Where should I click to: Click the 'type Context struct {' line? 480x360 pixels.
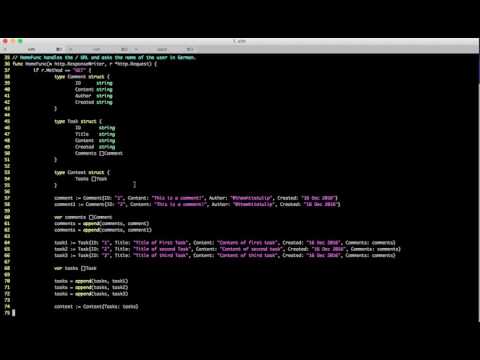82,172
